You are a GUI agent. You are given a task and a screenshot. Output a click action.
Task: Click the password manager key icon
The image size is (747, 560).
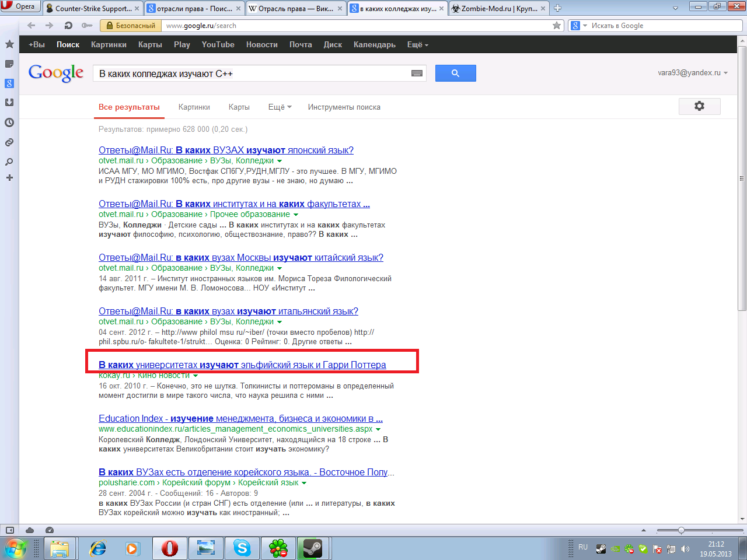87,26
